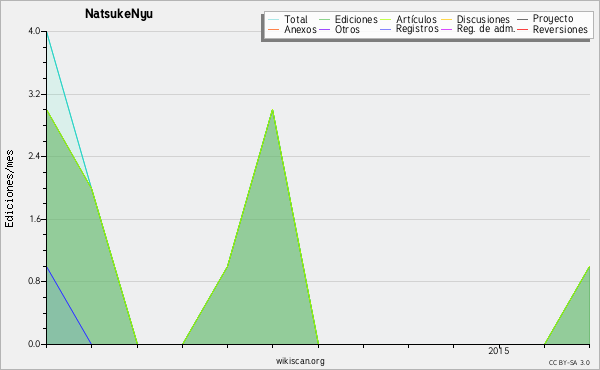
Task: Select the Otros legend entry
Action: tap(339, 29)
